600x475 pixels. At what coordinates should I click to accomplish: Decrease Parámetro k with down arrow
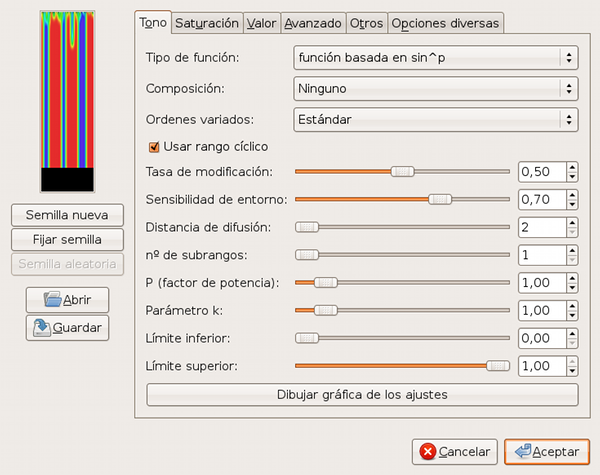pos(572,315)
